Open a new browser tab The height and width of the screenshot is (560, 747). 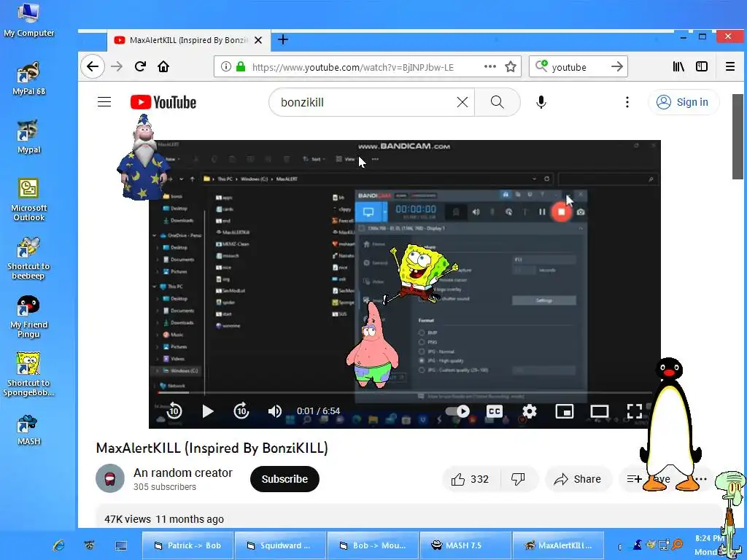click(x=283, y=39)
